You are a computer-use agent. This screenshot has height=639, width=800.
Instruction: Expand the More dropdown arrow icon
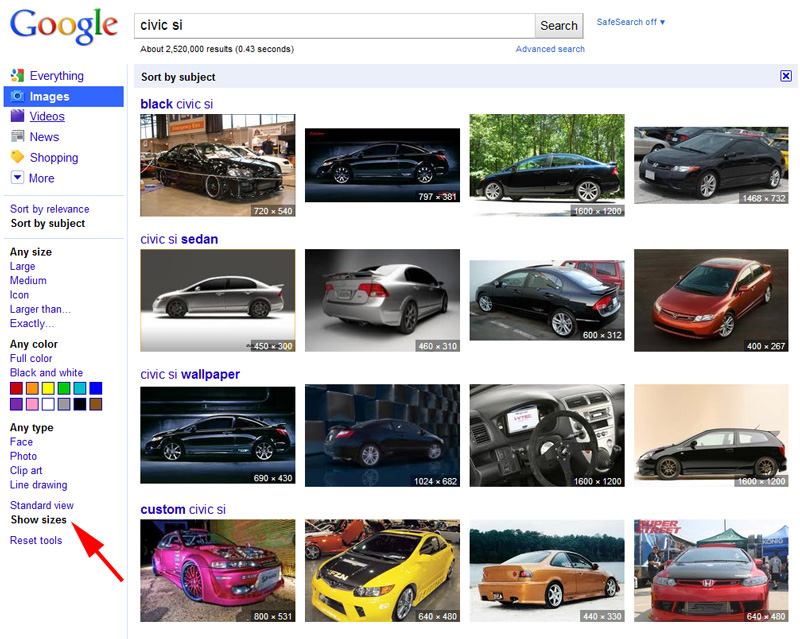[17, 178]
